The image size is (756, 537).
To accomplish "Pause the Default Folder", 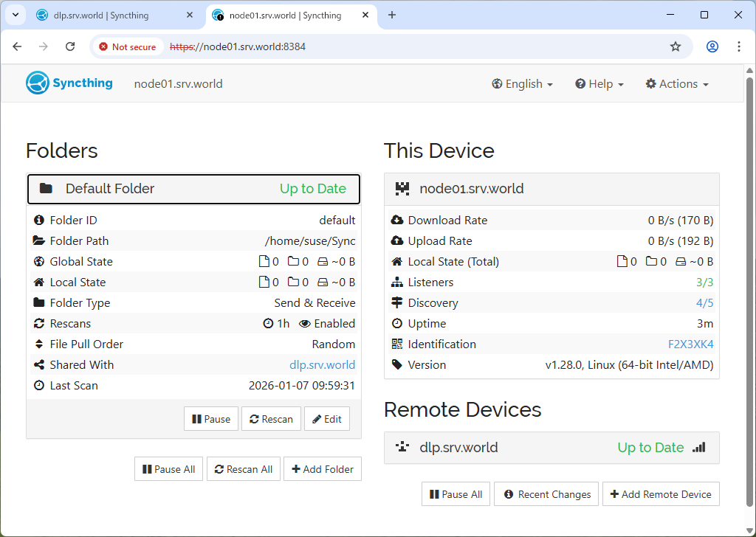I will [x=211, y=419].
